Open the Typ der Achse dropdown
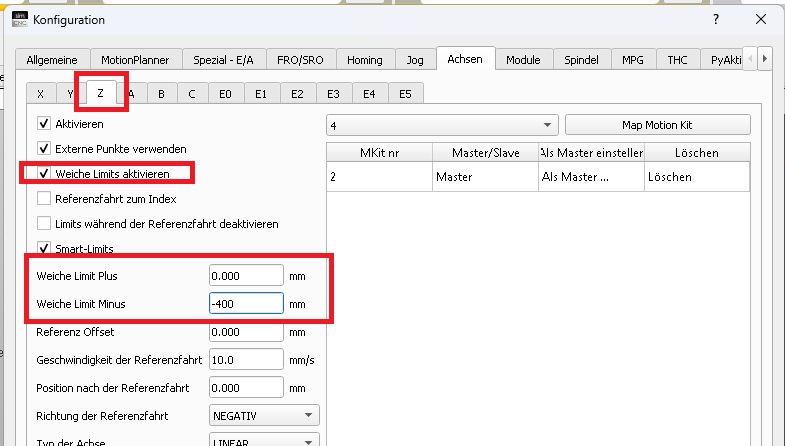Viewport: 785px width, 446px height. (264, 440)
